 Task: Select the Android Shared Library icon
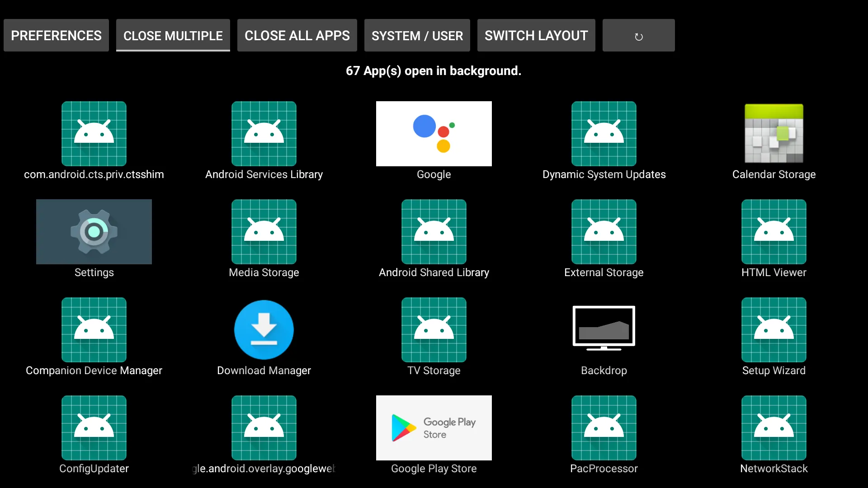pos(434,232)
